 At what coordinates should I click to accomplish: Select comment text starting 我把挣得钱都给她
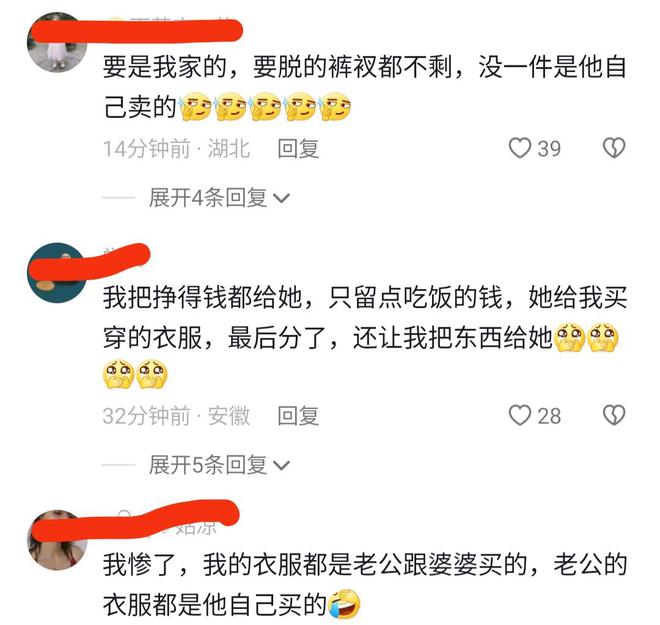[365, 337]
